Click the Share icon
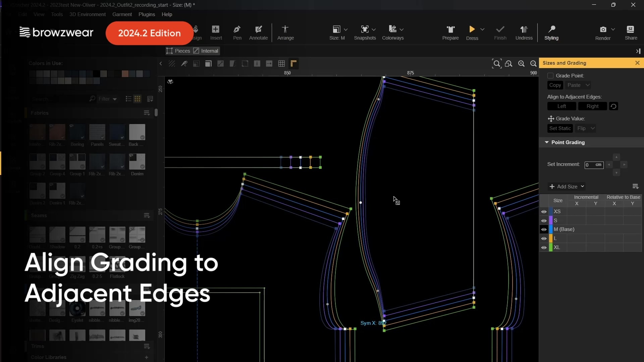 [x=631, y=29]
